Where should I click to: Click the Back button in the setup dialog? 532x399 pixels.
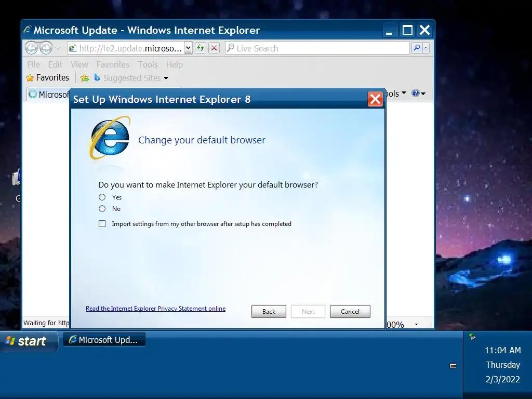[x=269, y=312]
